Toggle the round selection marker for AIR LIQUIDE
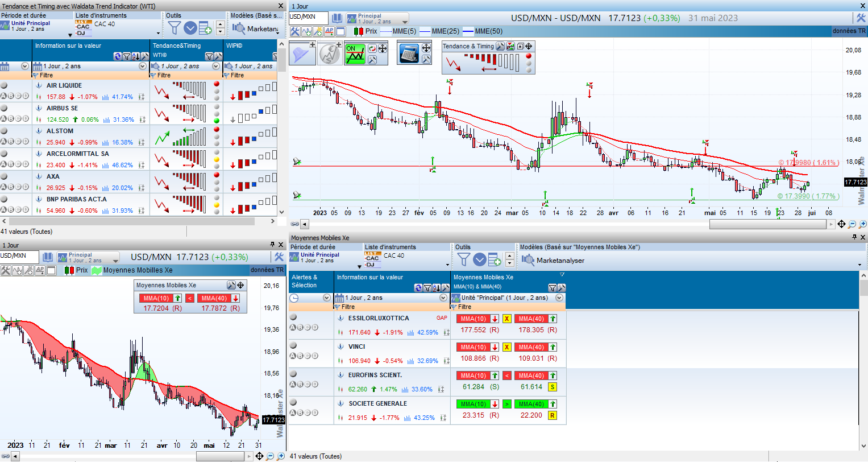The image size is (868, 462). pyautogui.click(x=4, y=85)
